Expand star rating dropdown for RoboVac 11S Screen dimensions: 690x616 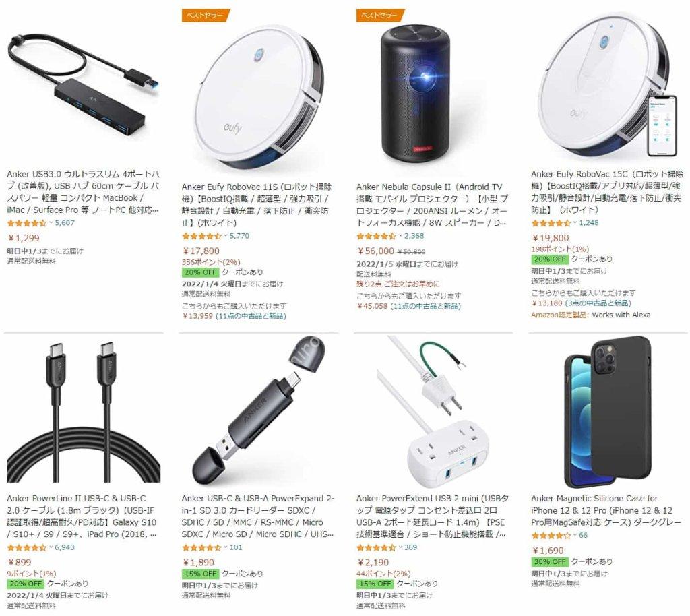point(226,236)
